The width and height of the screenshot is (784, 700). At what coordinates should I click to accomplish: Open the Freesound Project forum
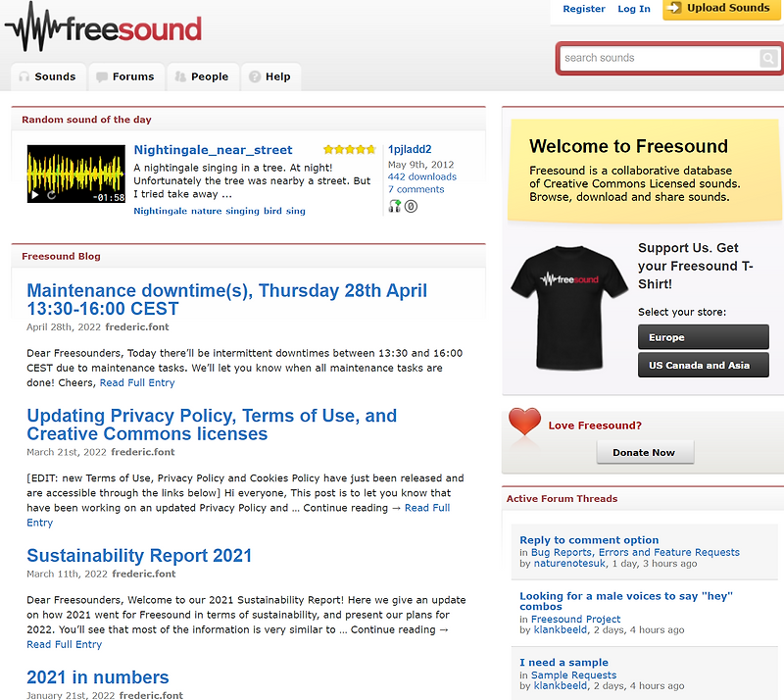(x=575, y=619)
